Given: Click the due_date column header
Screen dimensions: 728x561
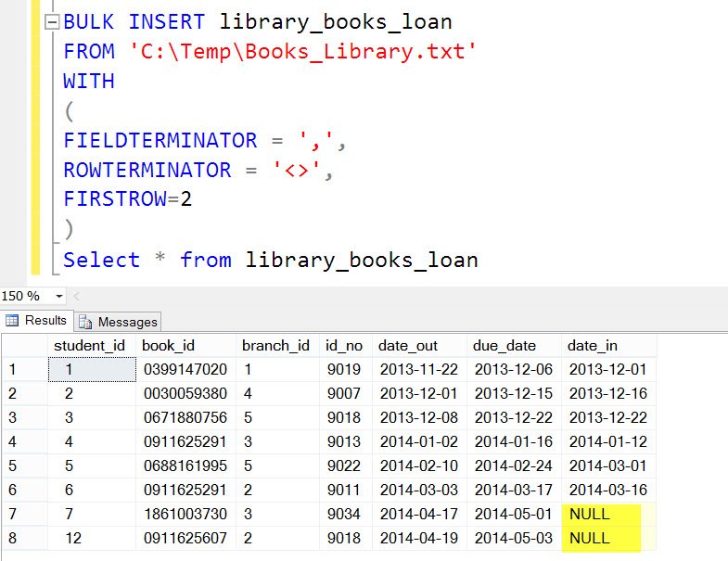Looking at the screenshot, I should (x=514, y=346).
